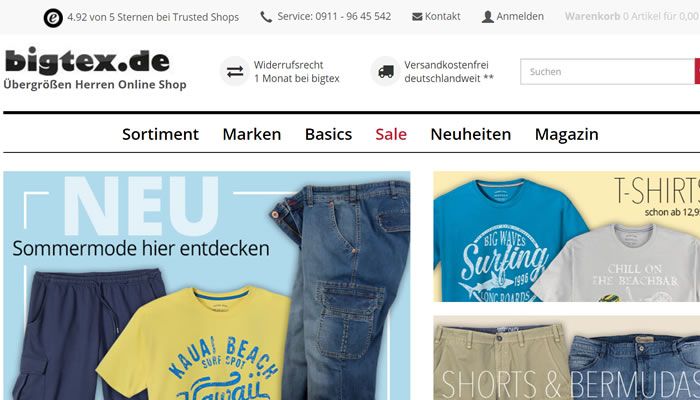Click the exchange arrows Widerrufsrecht icon
Image resolution: width=700 pixels, height=400 pixels.
tap(235, 71)
